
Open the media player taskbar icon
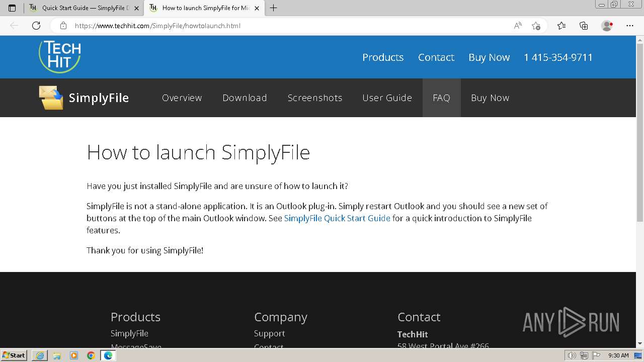coord(74,355)
